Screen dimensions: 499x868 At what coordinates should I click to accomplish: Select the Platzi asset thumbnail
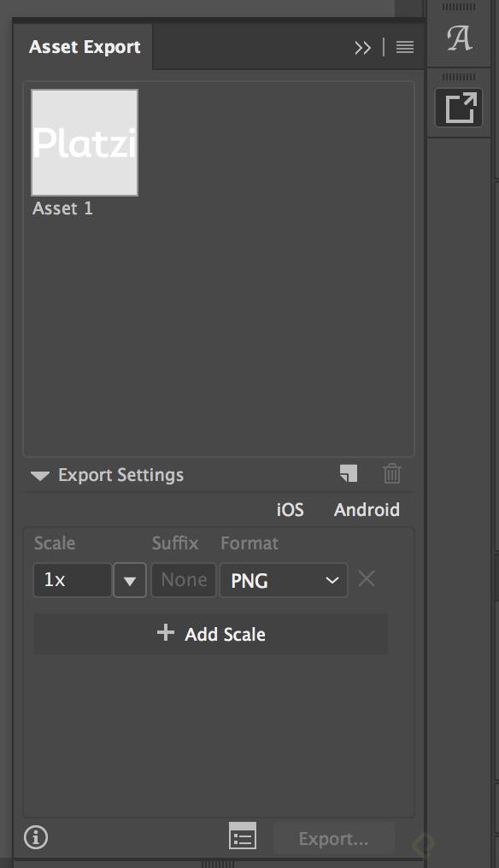[84, 142]
